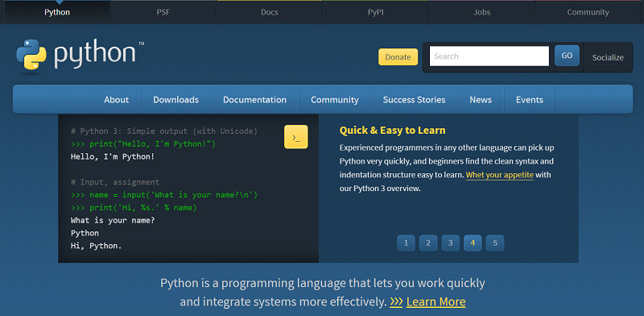This screenshot has height=316, width=644.
Task: Open the Socialize menu
Action: (608, 57)
